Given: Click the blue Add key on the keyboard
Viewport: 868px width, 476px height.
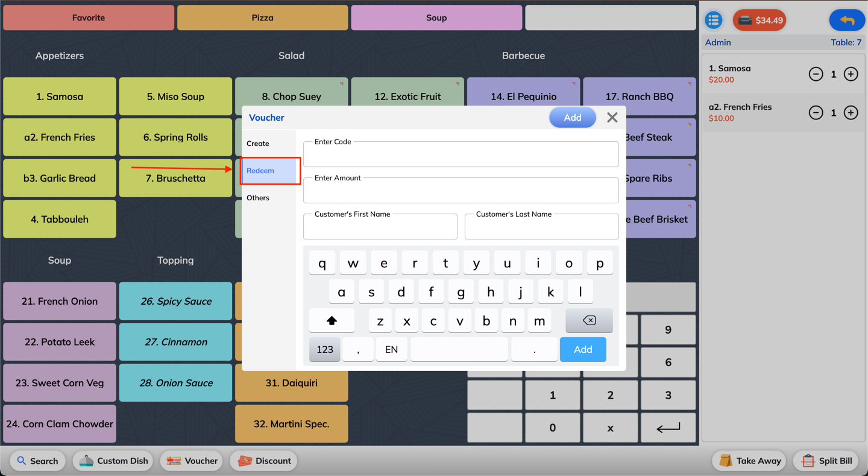Looking at the screenshot, I should (x=583, y=349).
